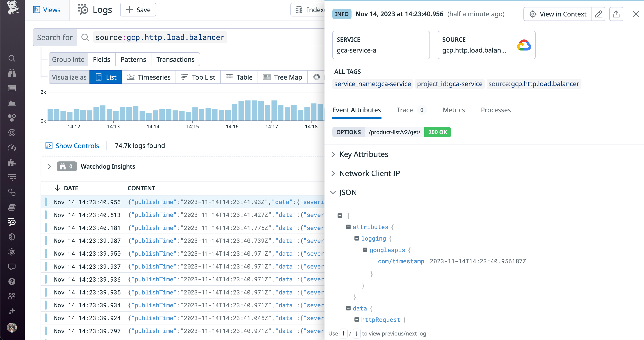Click View in Context button
The width and height of the screenshot is (644, 340).
pyautogui.click(x=558, y=14)
